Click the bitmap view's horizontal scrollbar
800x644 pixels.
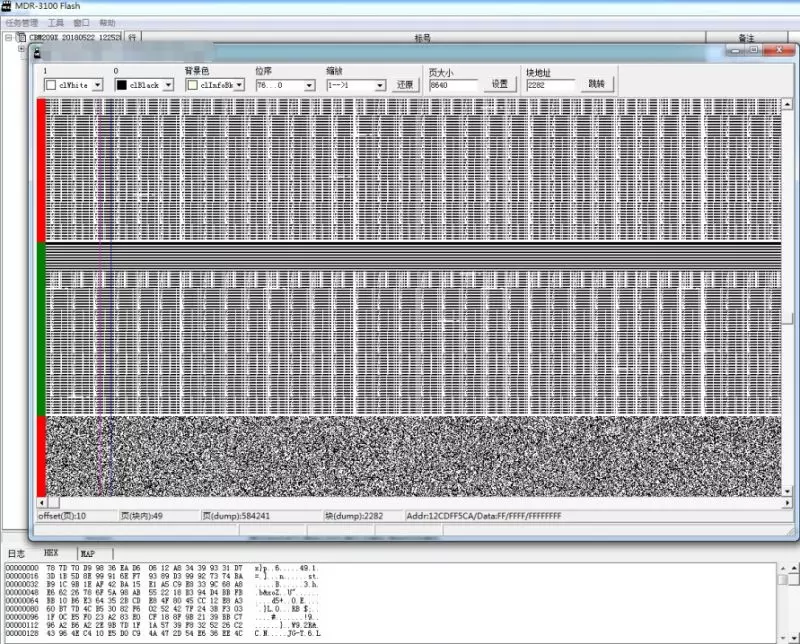tap(400, 502)
